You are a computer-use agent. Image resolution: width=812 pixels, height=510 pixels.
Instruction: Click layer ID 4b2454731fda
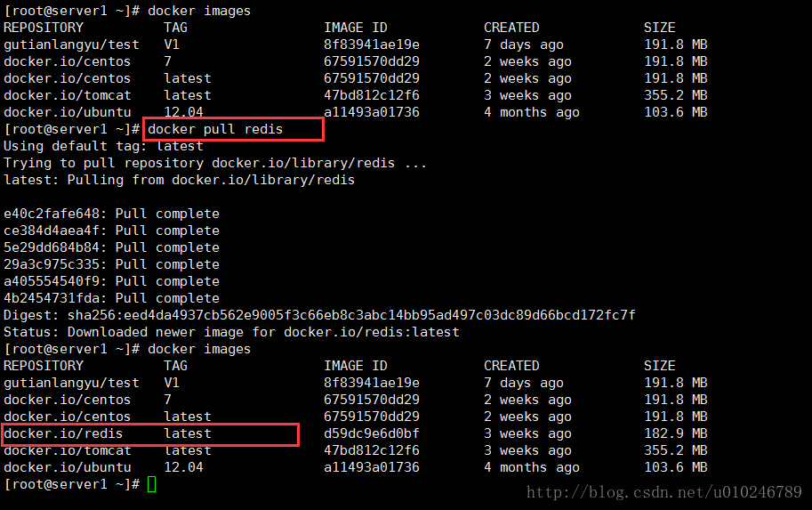(52, 298)
